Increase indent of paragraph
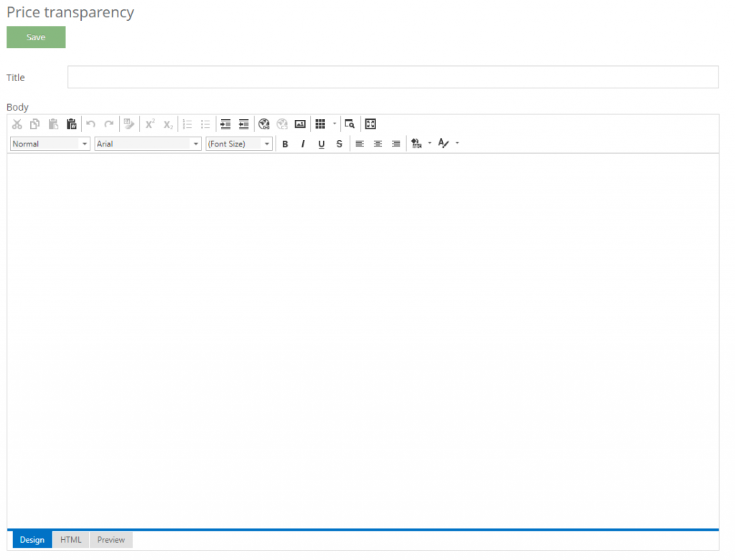 tap(225, 124)
